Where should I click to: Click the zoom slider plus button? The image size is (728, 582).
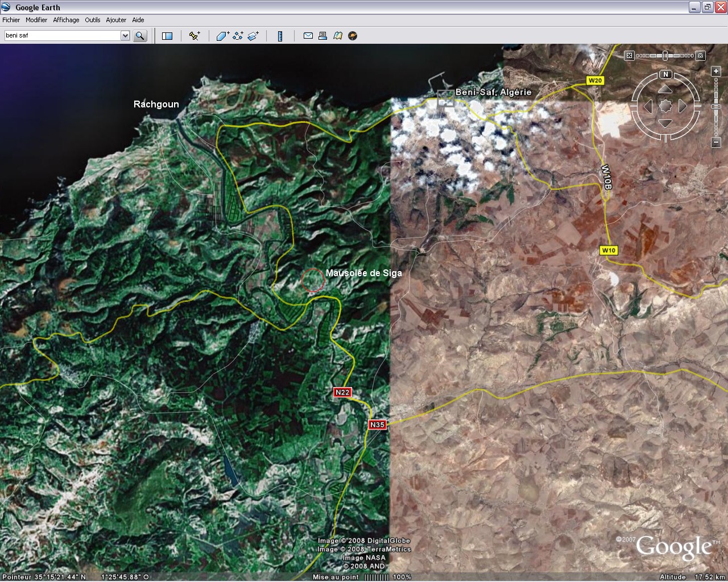pyautogui.click(x=716, y=71)
